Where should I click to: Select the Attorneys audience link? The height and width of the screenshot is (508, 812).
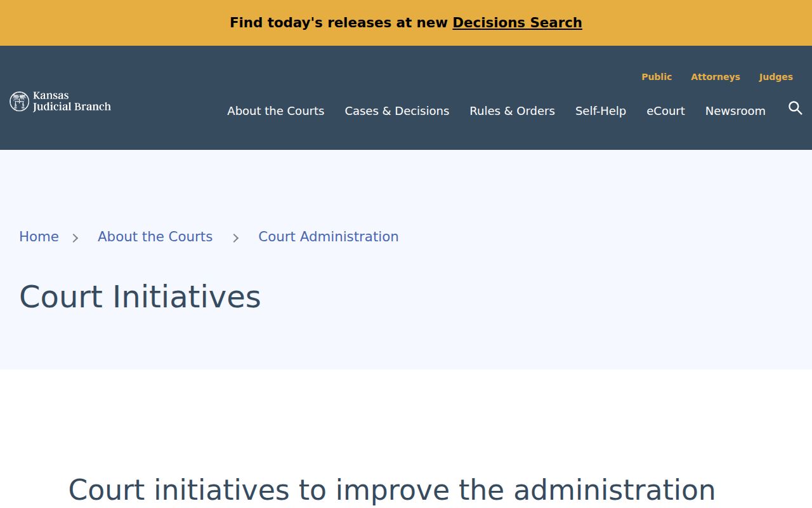pos(716,77)
